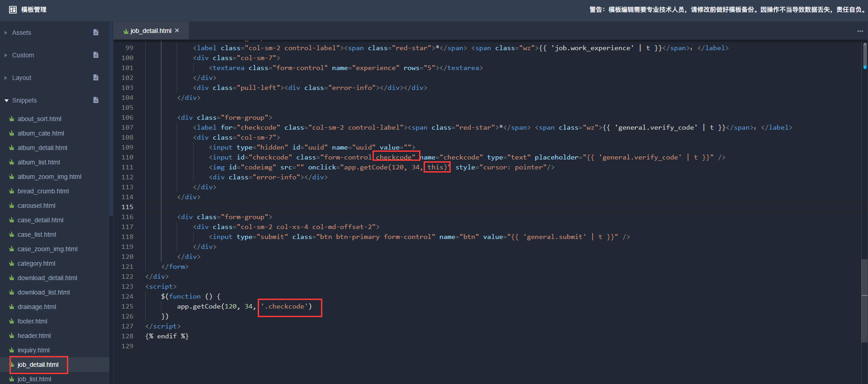Screen dimensions: 868x384
Task: Click the hidden uuid input line 109
Action: coord(312,147)
